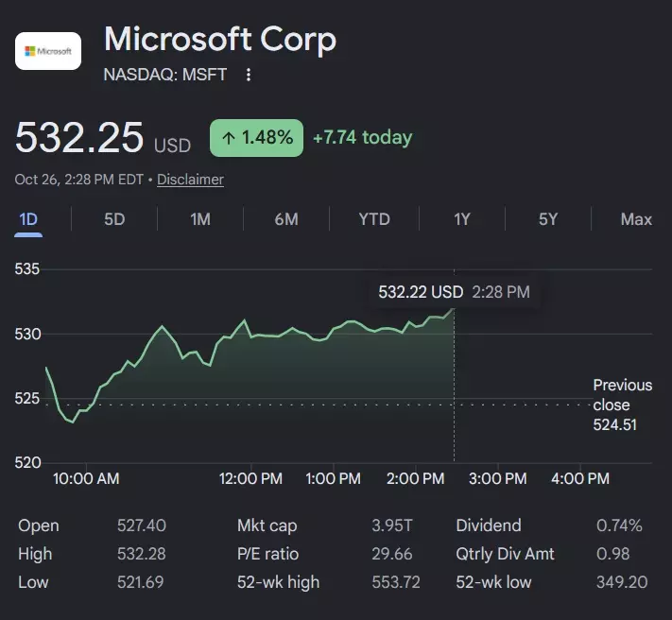Click the 4:00 PM axis label
The height and width of the screenshot is (620, 672).
click(580, 478)
